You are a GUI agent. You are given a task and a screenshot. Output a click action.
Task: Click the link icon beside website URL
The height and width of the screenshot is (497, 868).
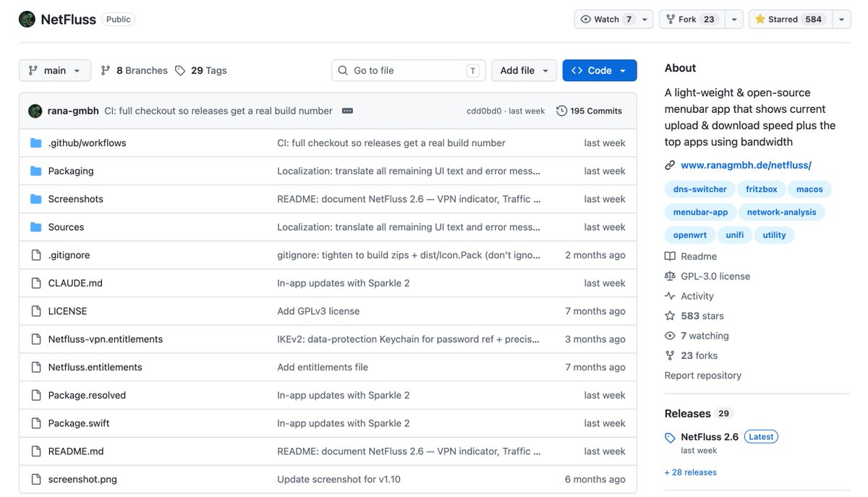(x=670, y=165)
